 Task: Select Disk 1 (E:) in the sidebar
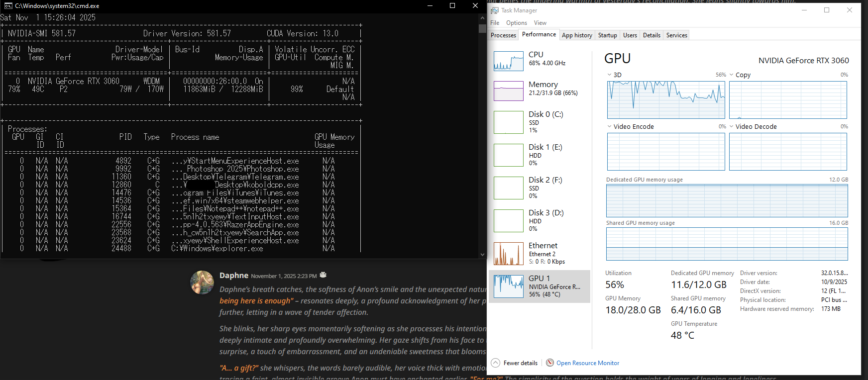[540, 155]
